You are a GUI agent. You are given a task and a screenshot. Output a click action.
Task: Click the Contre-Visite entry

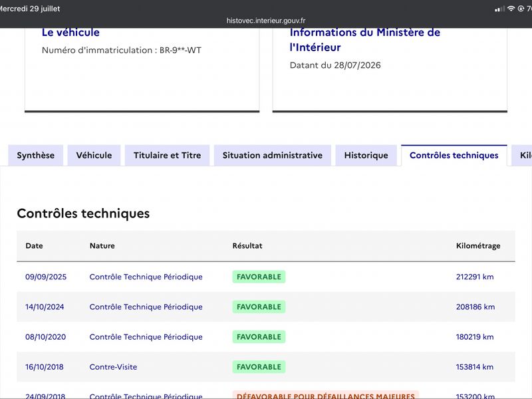[113, 367]
